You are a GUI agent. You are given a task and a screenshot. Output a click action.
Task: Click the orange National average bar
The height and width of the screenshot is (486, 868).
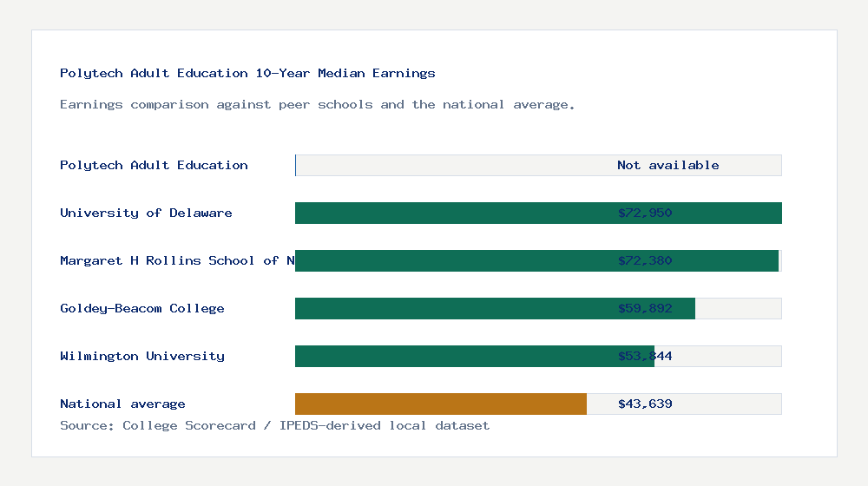click(441, 404)
